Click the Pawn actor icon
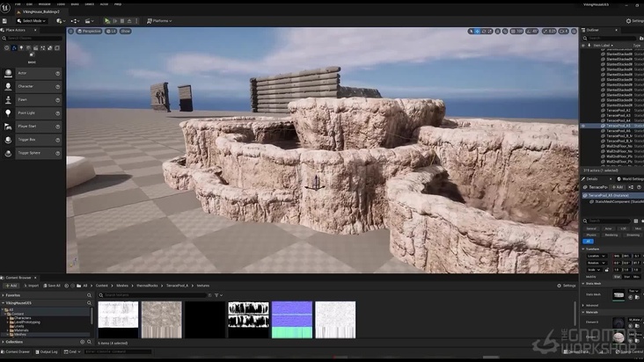644x362 pixels. coord(8,99)
